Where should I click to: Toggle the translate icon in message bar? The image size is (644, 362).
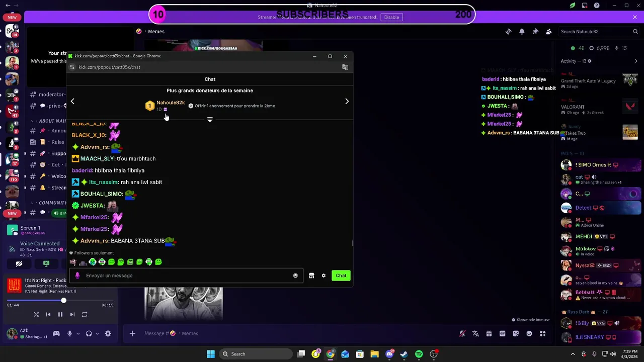pos(475,333)
